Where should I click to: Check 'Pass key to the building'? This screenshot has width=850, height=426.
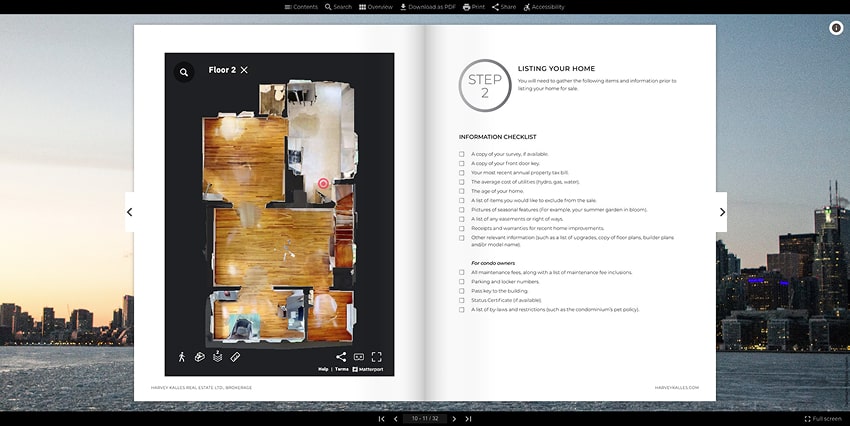(x=462, y=291)
